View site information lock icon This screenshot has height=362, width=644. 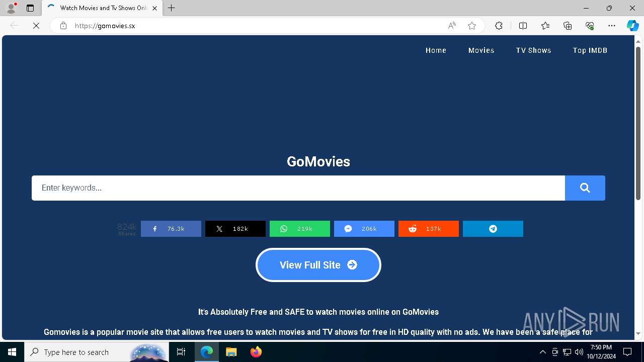point(63,26)
